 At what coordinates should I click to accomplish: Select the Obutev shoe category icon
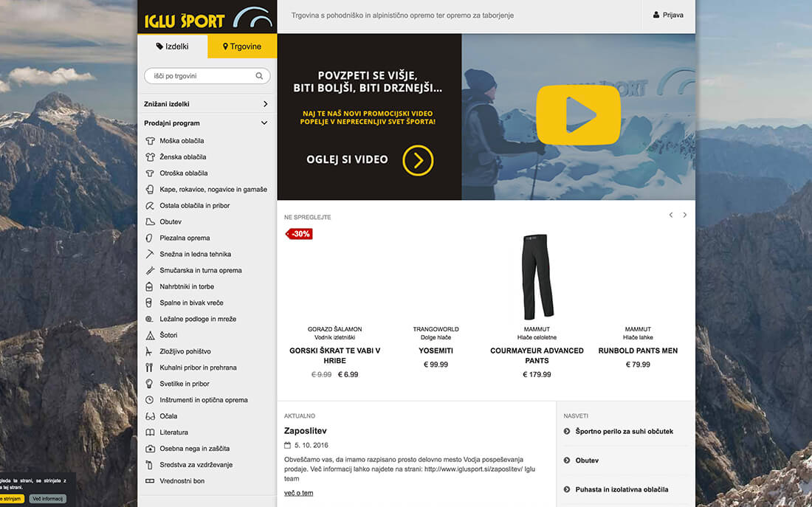[150, 222]
